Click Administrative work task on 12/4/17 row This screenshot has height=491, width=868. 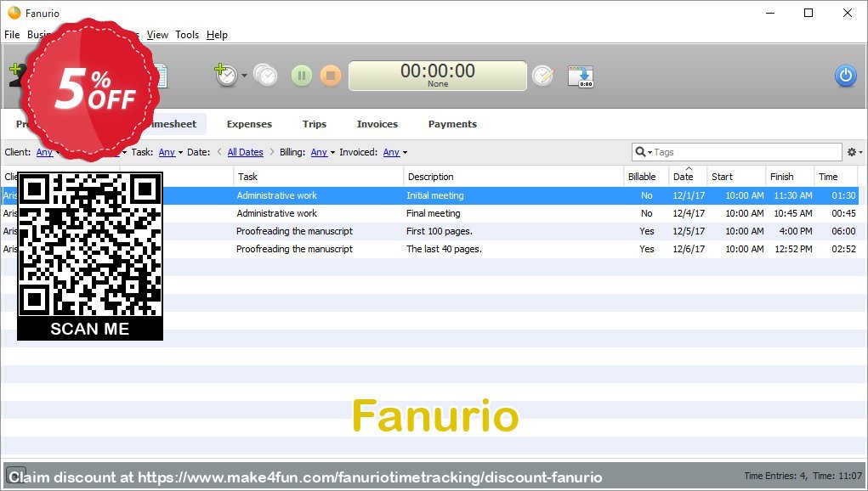pos(277,213)
